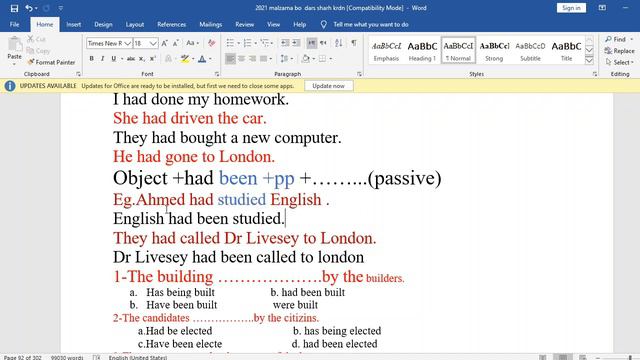Open the Styles pane launcher
The height and width of the screenshot is (360, 640).
[595, 74]
